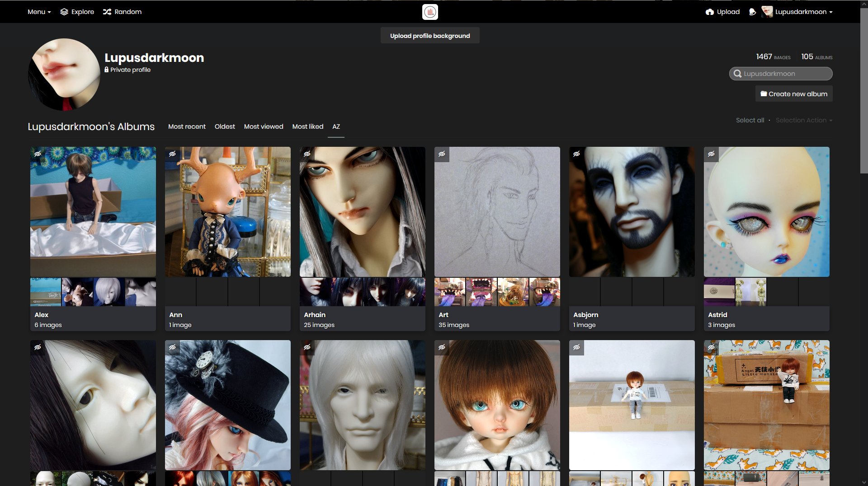Screen dimensions: 868x486
Task: Click the 105 albums counter
Action: (816, 57)
